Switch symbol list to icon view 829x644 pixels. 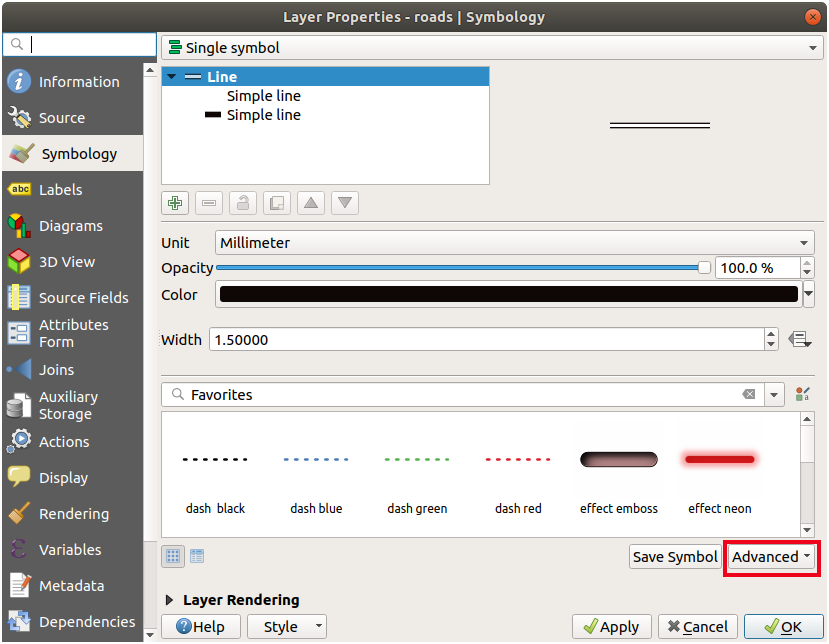173,556
